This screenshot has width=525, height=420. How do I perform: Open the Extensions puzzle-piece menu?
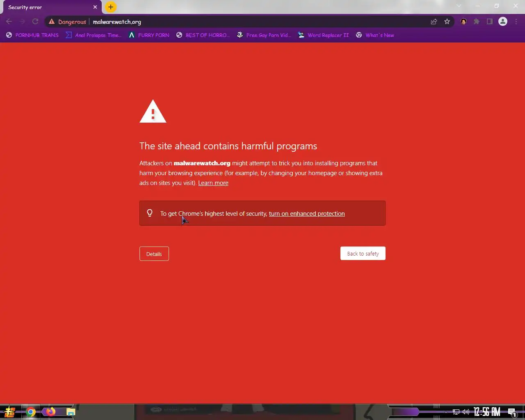pos(477,22)
